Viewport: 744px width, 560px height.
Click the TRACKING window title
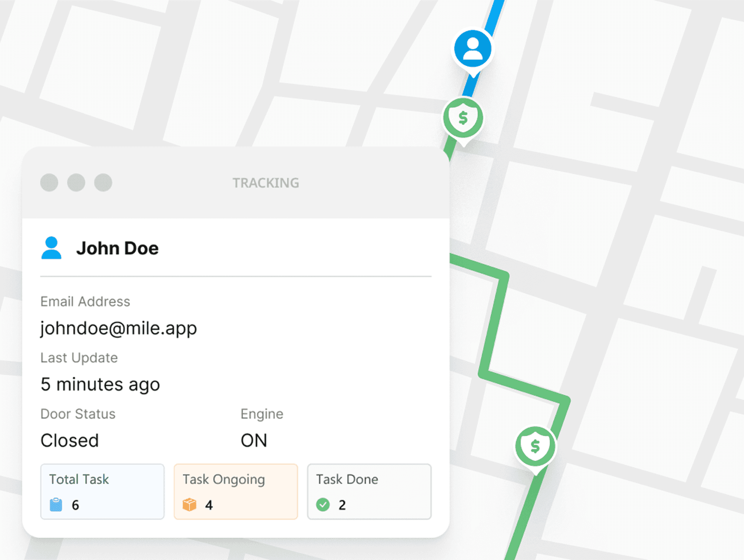click(265, 183)
